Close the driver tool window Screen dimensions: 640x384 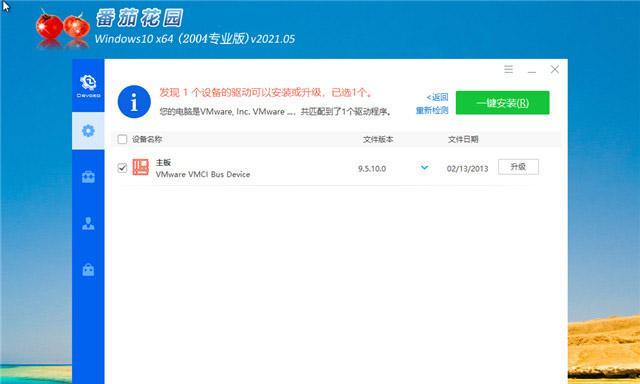(x=554, y=69)
